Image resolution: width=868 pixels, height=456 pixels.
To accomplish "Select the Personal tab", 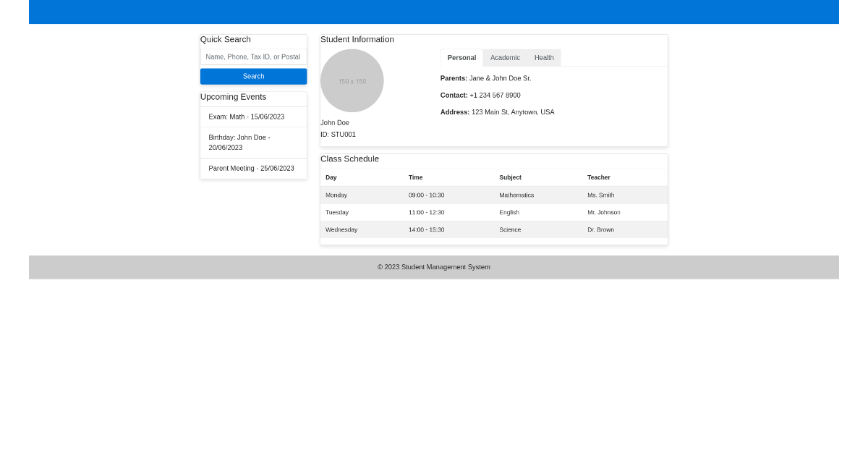I will point(461,58).
